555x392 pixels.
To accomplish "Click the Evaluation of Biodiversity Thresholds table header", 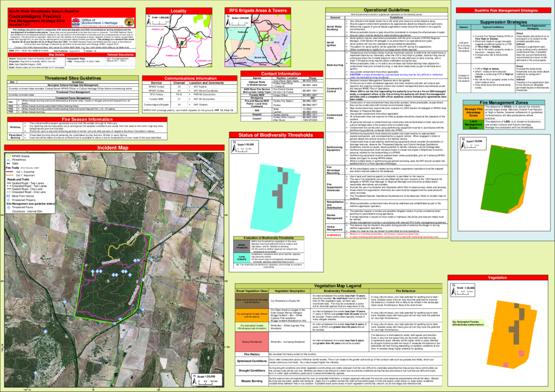I will pos(269,238).
